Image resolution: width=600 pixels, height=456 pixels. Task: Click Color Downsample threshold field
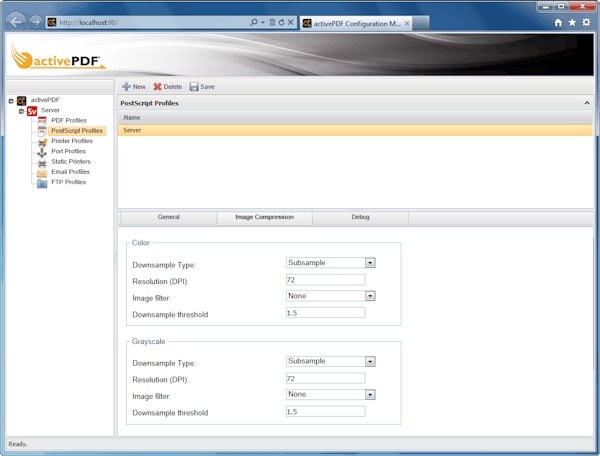(325, 313)
